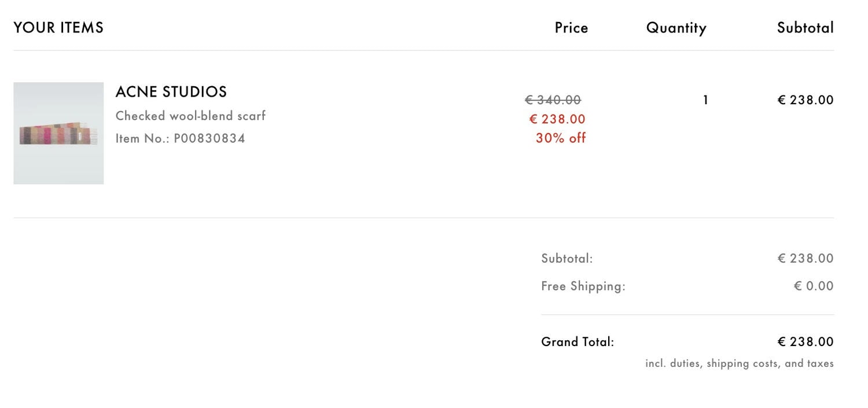Click the Grand Total: label
Image resolution: width=868 pixels, height=408 pixels.
(578, 342)
